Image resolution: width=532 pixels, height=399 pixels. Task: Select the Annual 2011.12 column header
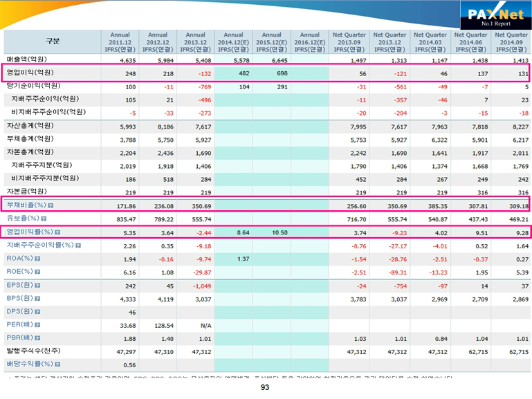(120, 42)
